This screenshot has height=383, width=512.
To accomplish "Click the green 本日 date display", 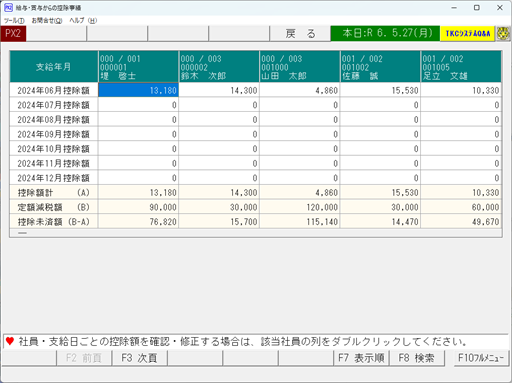I will (385, 33).
